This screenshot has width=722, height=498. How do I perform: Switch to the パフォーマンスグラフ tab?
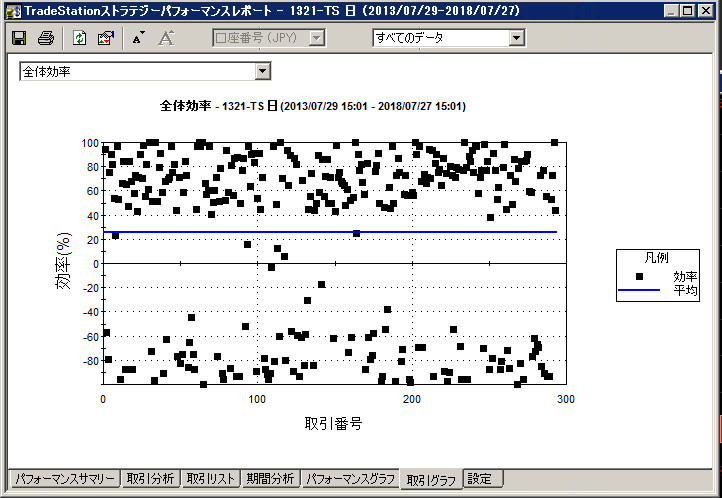pyautogui.click(x=350, y=479)
